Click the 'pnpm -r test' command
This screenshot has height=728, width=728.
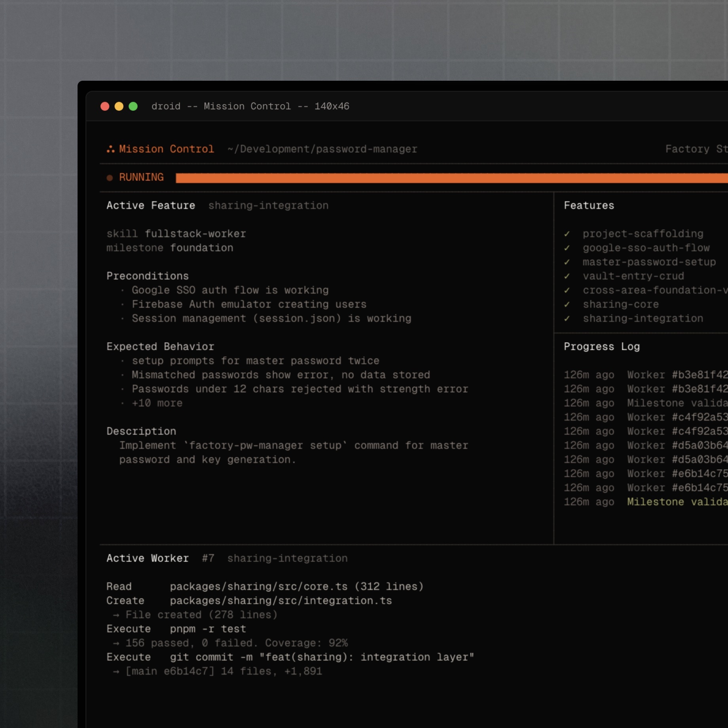(208, 629)
